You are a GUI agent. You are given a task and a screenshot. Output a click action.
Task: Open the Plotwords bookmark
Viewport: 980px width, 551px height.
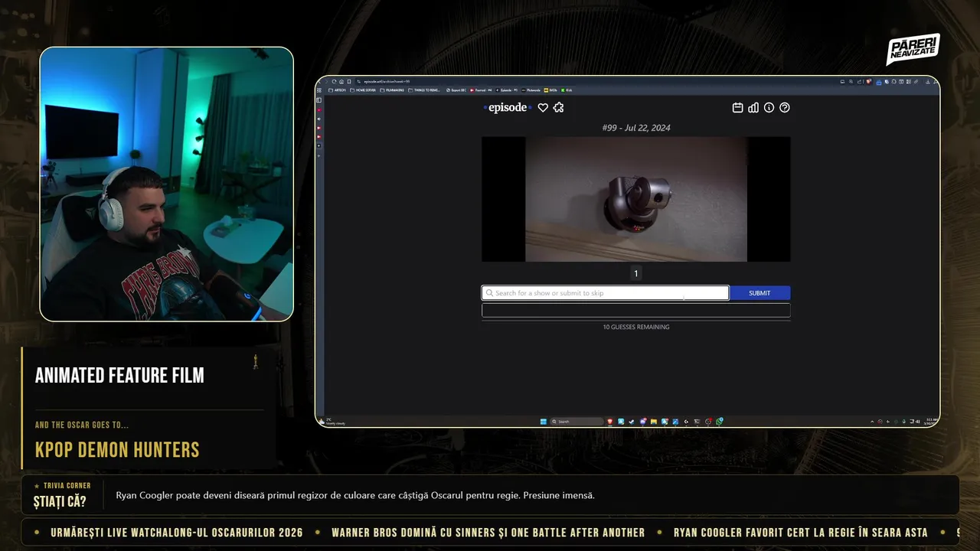click(x=531, y=90)
